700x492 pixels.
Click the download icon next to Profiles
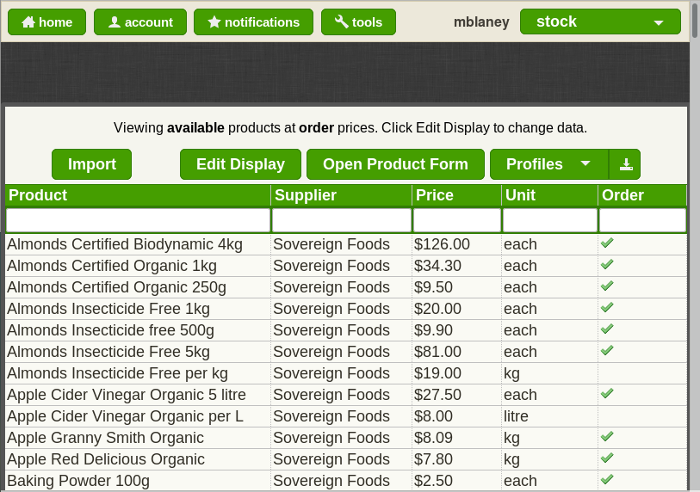625,164
